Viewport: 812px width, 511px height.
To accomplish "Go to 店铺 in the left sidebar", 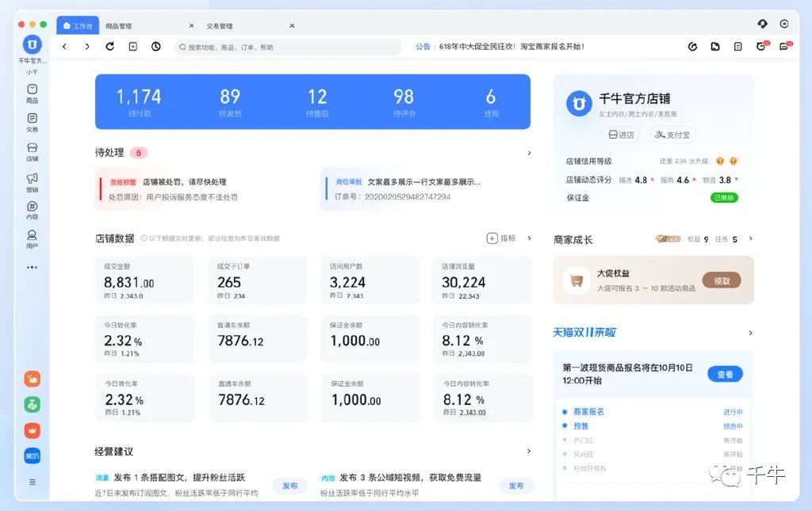I will 32,151.
